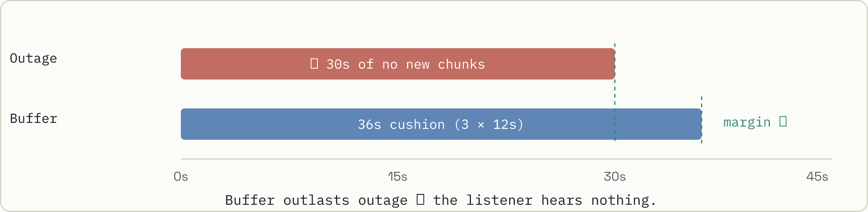Click the blue Buffer cushion bar
This screenshot has width=868, height=212.
[x=441, y=124]
